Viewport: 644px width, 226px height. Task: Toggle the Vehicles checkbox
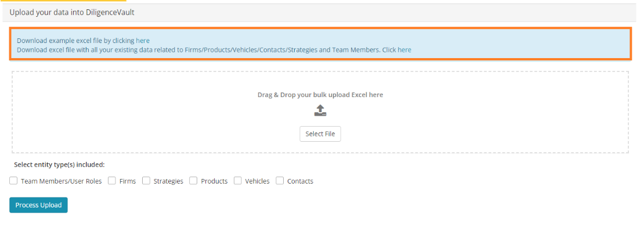237,181
